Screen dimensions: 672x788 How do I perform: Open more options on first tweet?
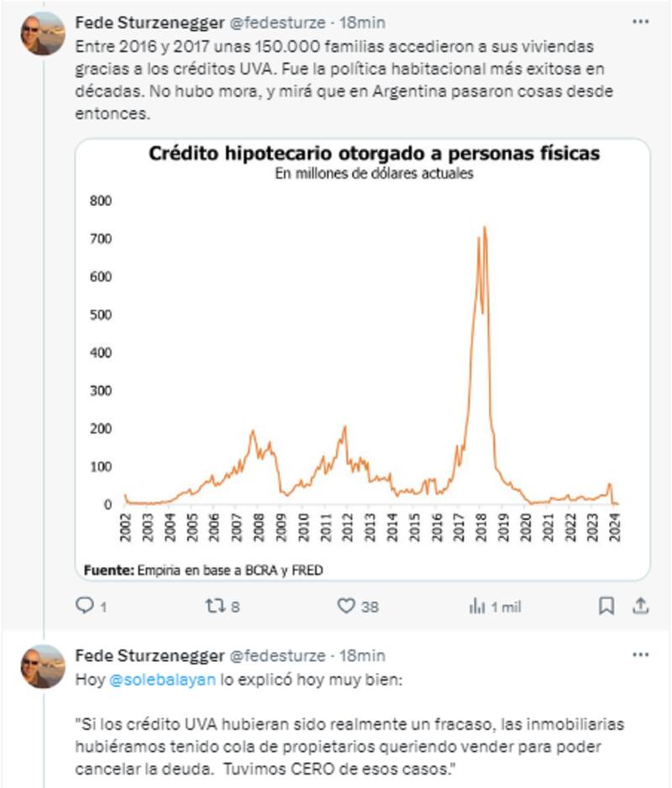(x=641, y=20)
